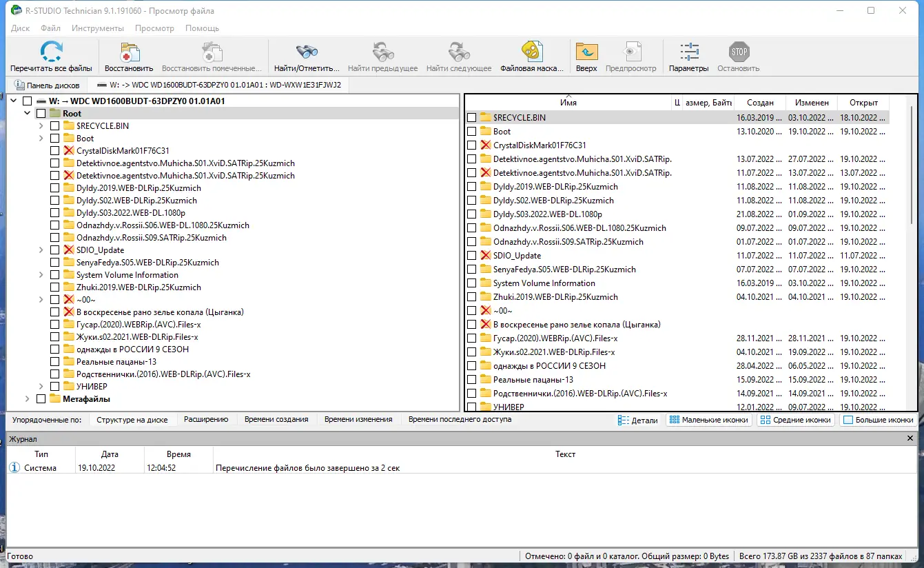This screenshot has width=924, height=568.
Task: Click the info icon in the Журнал row
Action: click(x=14, y=468)
